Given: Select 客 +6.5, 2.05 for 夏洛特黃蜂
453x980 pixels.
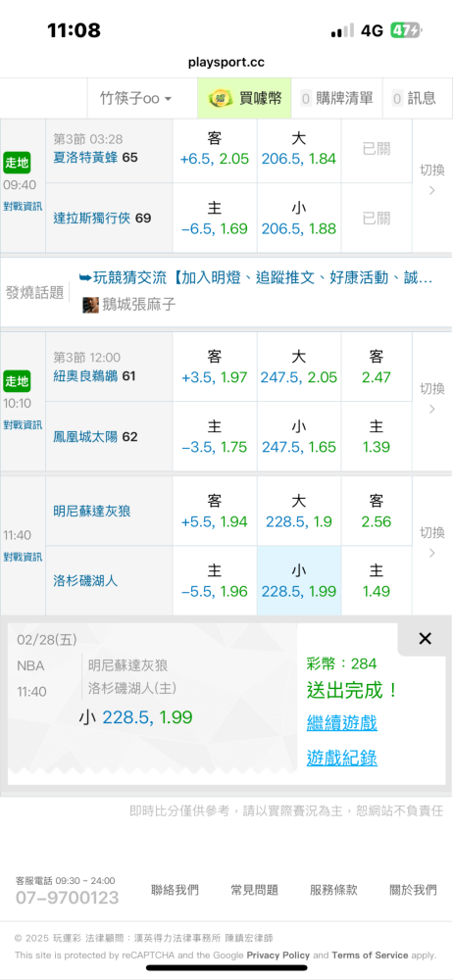Looking at the screenshot, I should (215, 149).
